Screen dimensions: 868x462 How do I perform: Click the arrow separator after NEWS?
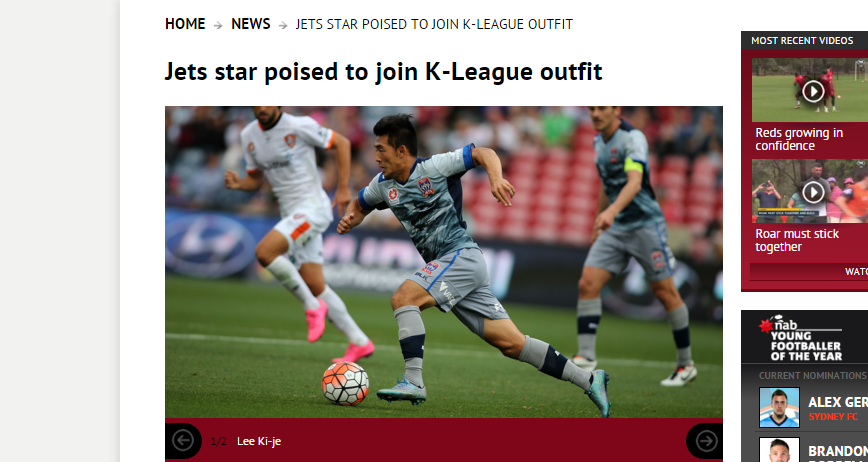coord(283,25)
